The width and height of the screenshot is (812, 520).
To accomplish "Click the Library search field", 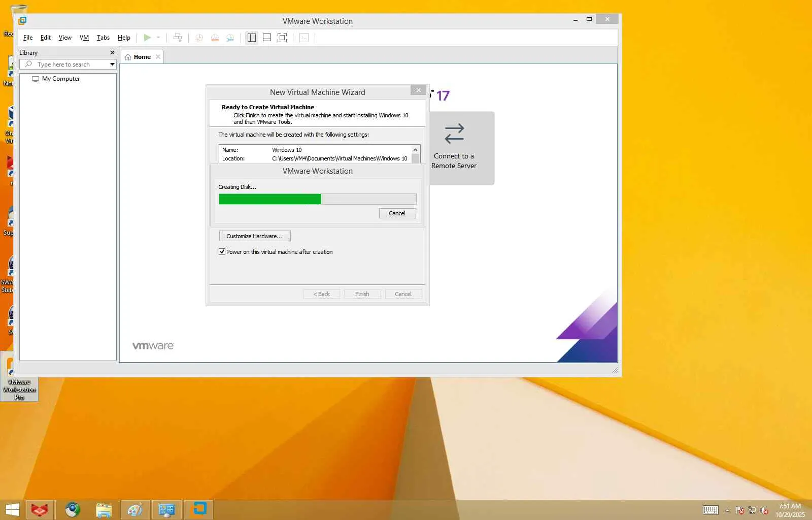I will (64, 64).
